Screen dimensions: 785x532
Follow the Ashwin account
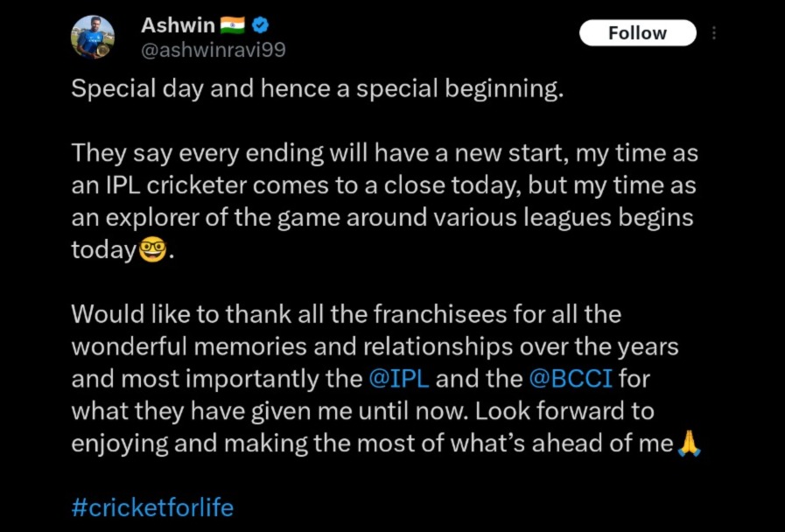point(637,33)
